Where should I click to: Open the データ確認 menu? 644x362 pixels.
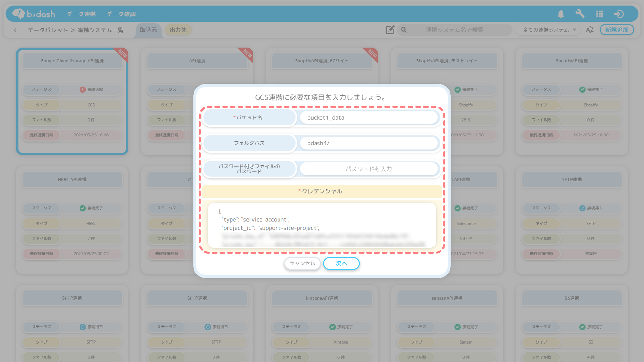point(121,14)
